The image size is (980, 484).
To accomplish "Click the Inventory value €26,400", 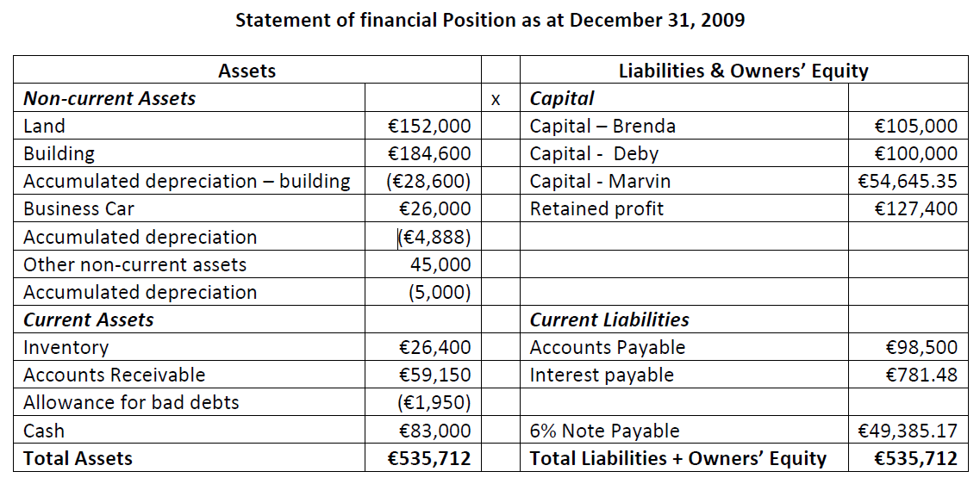I will 435,348.
